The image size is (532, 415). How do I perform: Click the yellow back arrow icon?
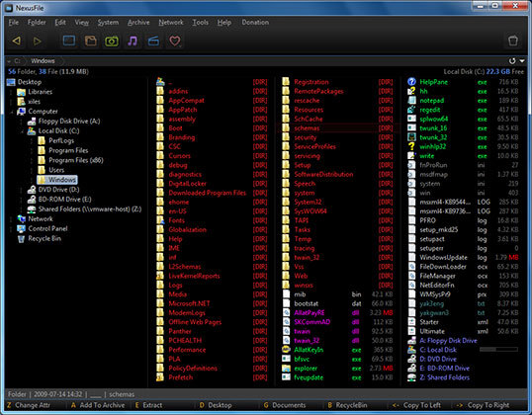pos(16,41)
